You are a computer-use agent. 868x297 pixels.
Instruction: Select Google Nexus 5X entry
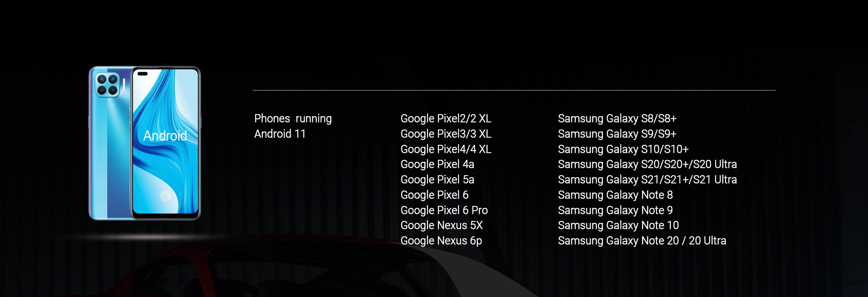441,225
